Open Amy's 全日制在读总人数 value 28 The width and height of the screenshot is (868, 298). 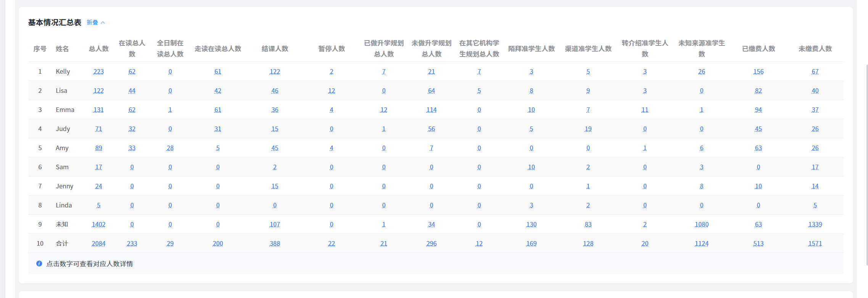[170, 148]
